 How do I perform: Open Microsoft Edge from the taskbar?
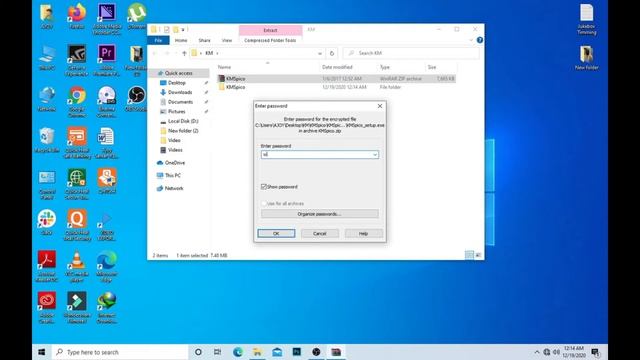pyautogui.click(x=238, y=351)
